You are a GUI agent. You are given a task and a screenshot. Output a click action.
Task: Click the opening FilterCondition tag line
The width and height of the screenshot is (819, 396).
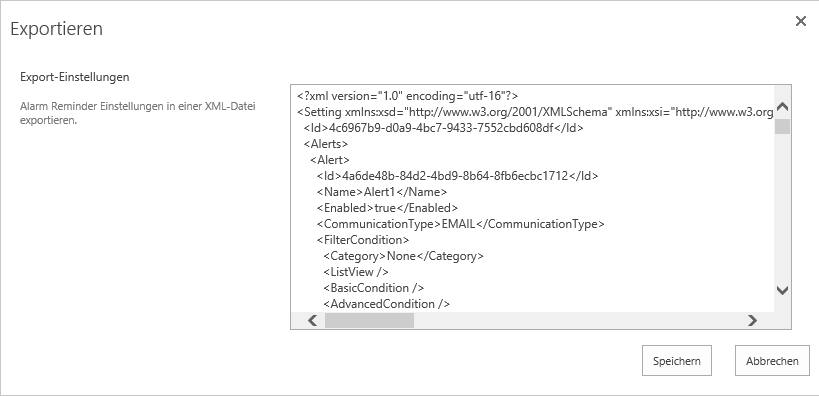[x=362, y=240]
